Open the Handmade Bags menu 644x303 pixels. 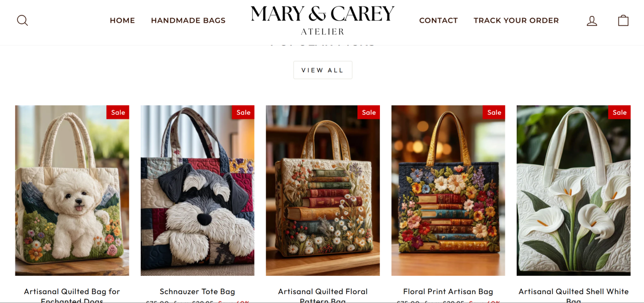point(188,20)
